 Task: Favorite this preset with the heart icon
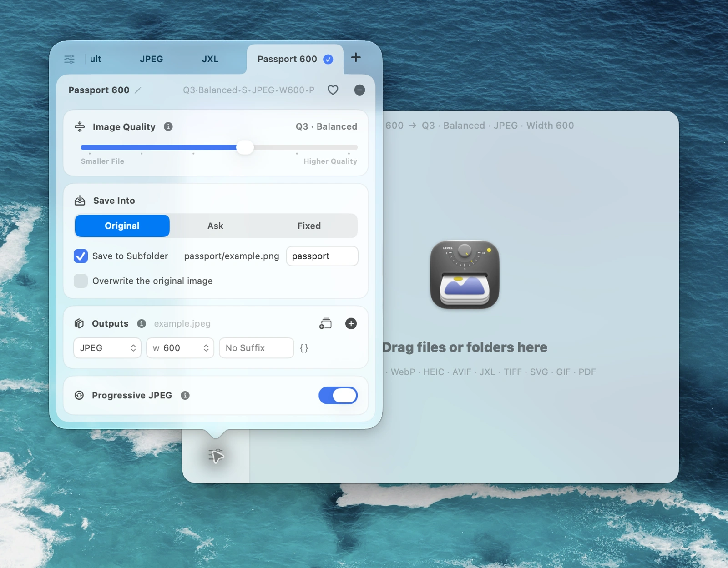click(333, 90)
